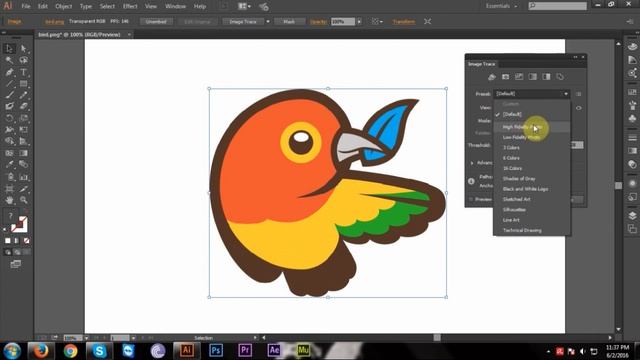
Task: Toggle the Preview checkbox in Image Trace
Action: pos(471,199)
